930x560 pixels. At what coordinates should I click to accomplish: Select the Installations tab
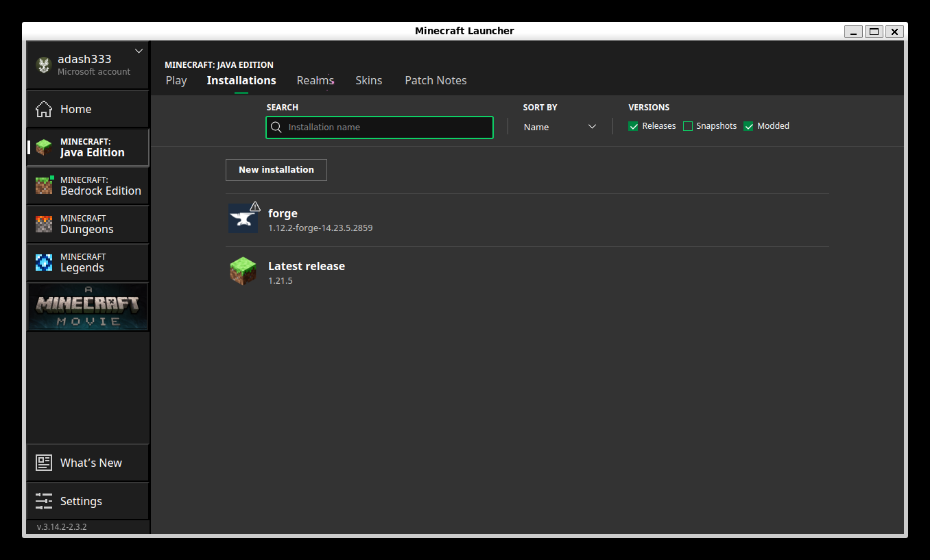click(241, 80)
